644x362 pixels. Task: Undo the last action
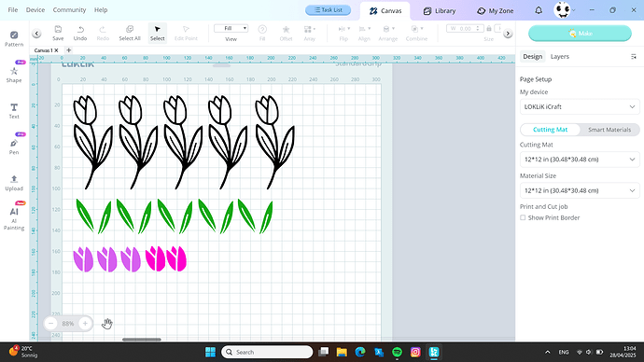click(80, 33)
